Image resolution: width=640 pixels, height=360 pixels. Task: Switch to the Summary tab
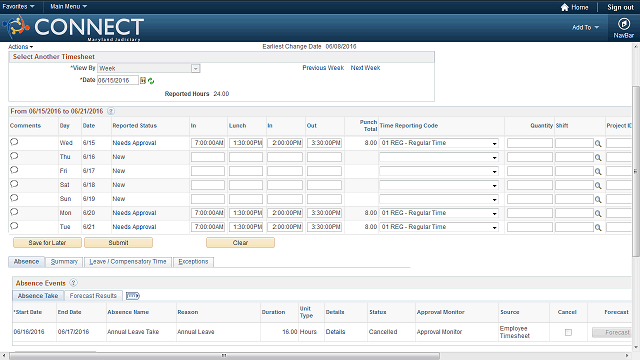(64, 262)
